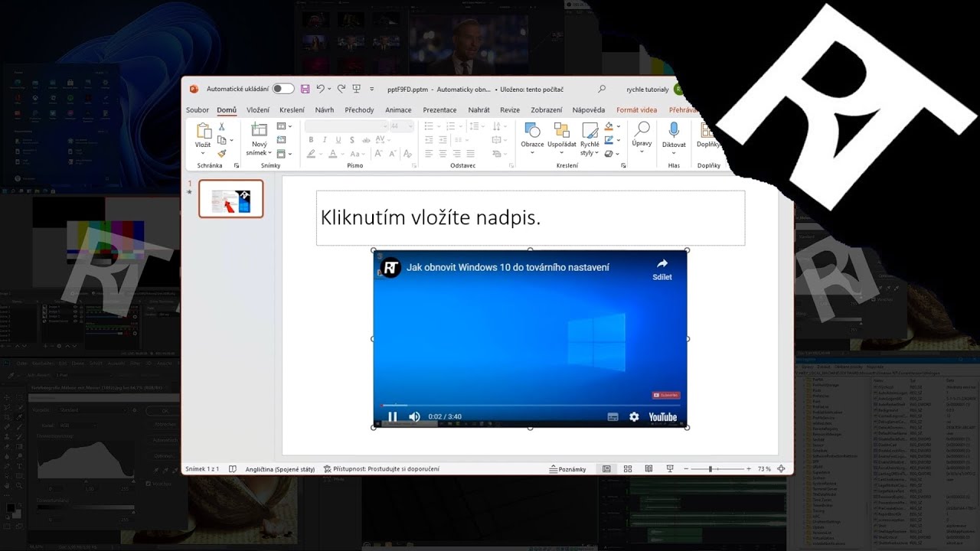The image size is (980, 551).
Task: Mute the video with the speaker icon
Action: click(414, 417)
